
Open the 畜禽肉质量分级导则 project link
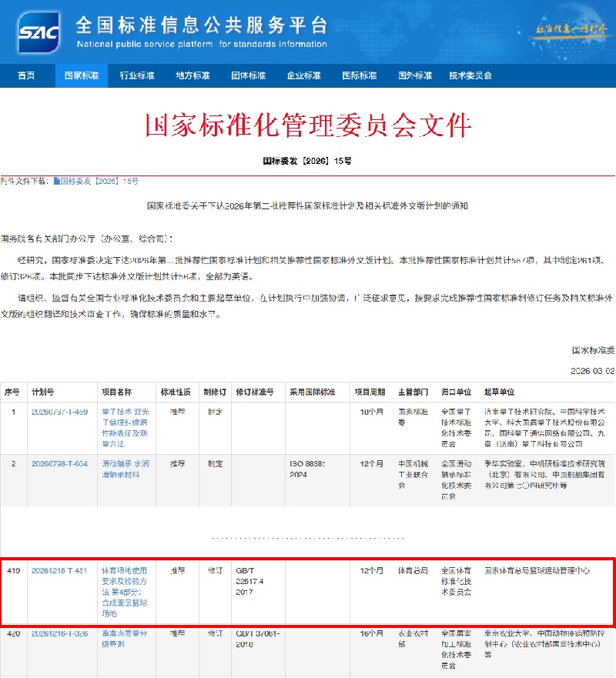click(x=125, y=639)
